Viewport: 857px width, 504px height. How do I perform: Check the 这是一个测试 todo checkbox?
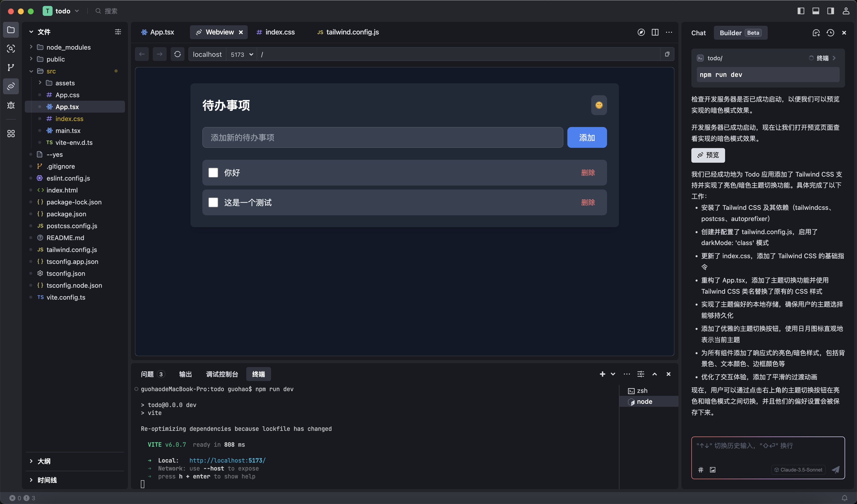coord(213,202)
